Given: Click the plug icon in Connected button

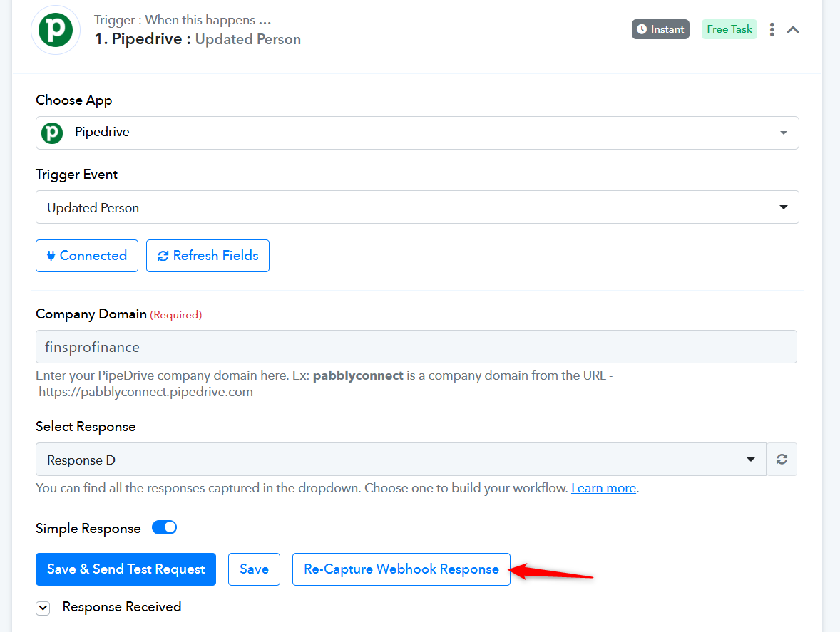Looking at the screenshot, I should click(x=51, y=256).
